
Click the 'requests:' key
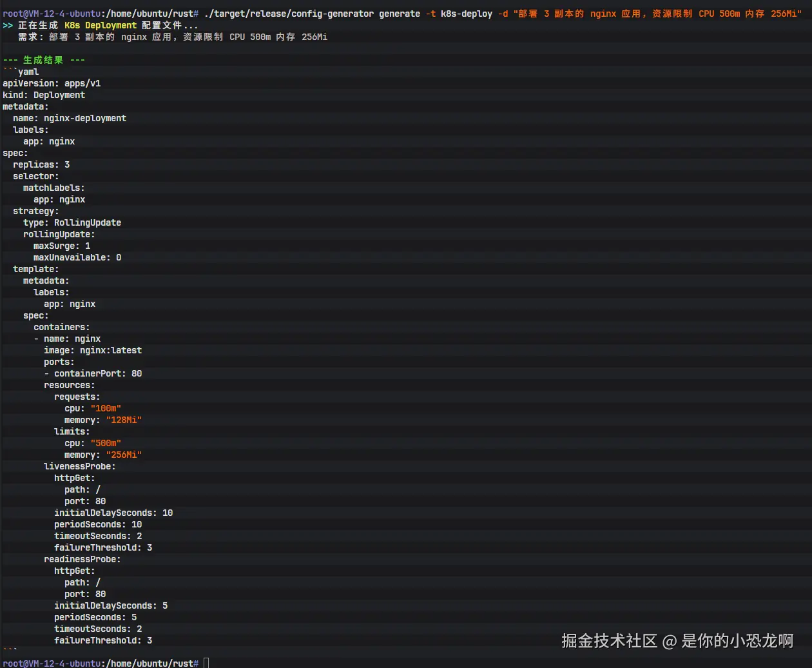coord(77,397)
